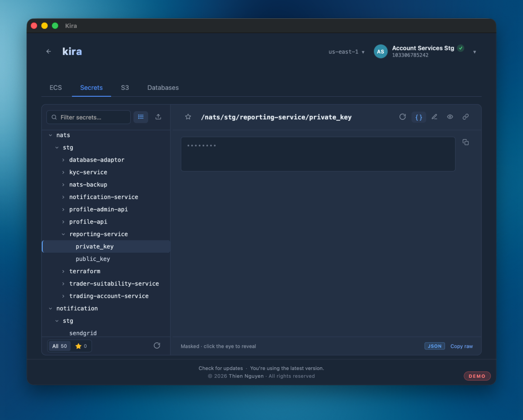
Task: Copy masked value with clipboard icon
Action: pyautogui.click(x=465, y=142)
